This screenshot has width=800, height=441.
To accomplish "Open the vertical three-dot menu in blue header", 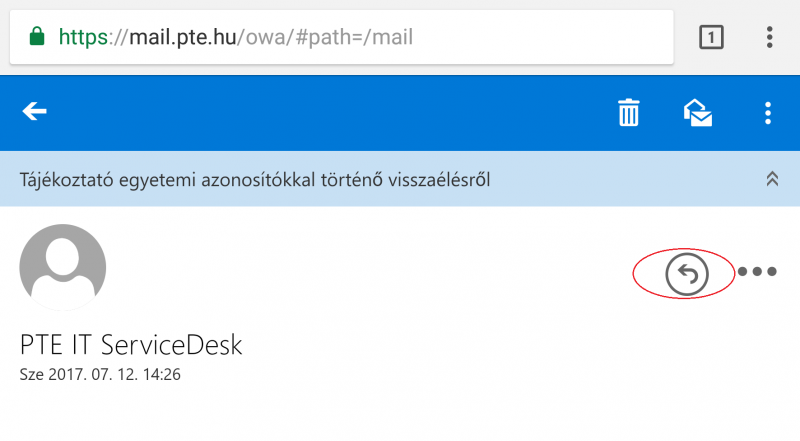I will click(x=768, y=113).
